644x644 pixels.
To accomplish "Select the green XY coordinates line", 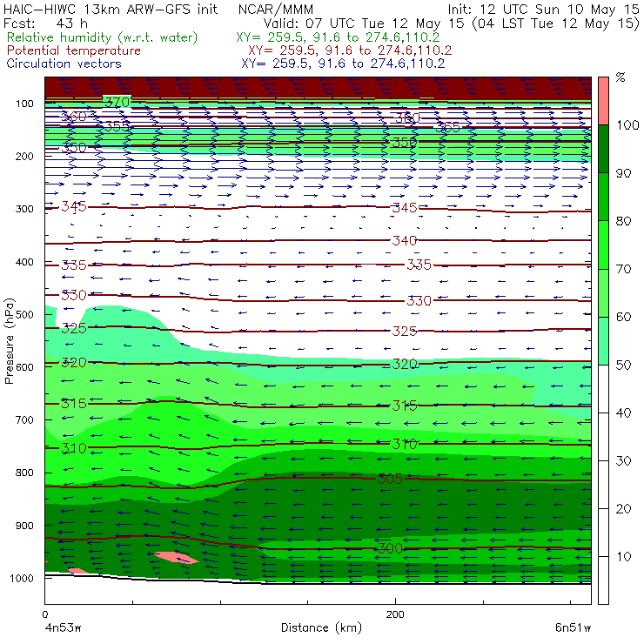I will click(x=338, y=37).
